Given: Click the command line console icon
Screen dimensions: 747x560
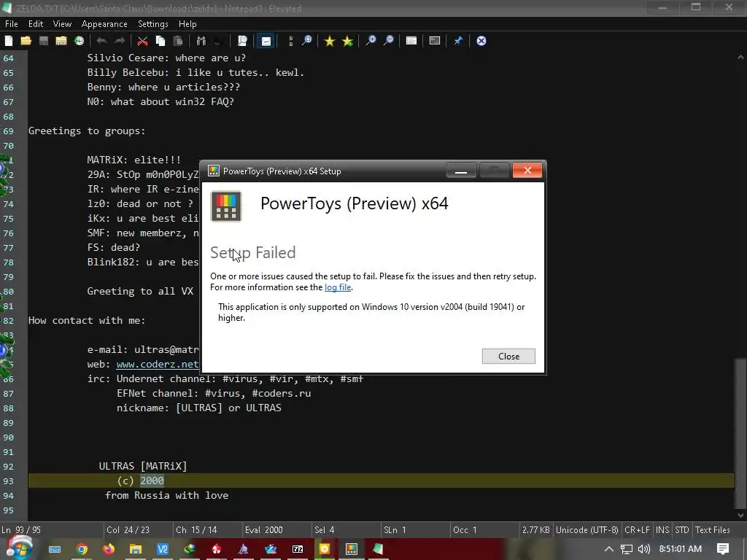Looking at the screenshot, I should pyautogui.click(x=435, y=41).
